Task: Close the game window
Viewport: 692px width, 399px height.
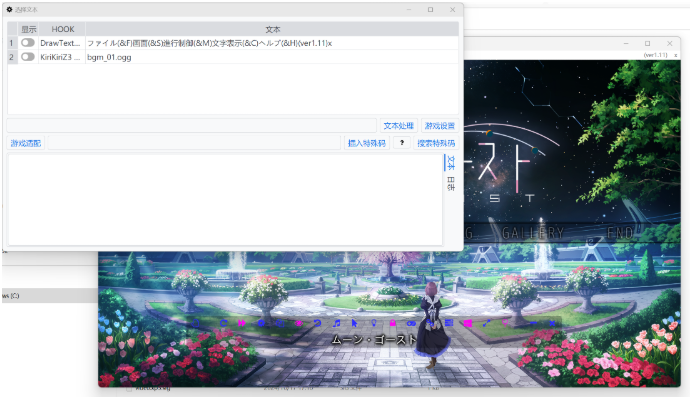Action: (x=669, y=43)
